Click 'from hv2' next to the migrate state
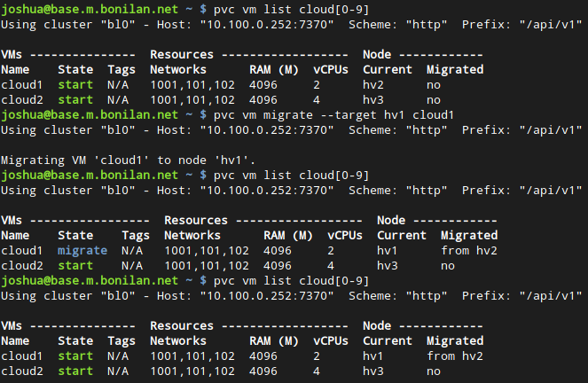588x383 pixels. [x=469, y=251]
